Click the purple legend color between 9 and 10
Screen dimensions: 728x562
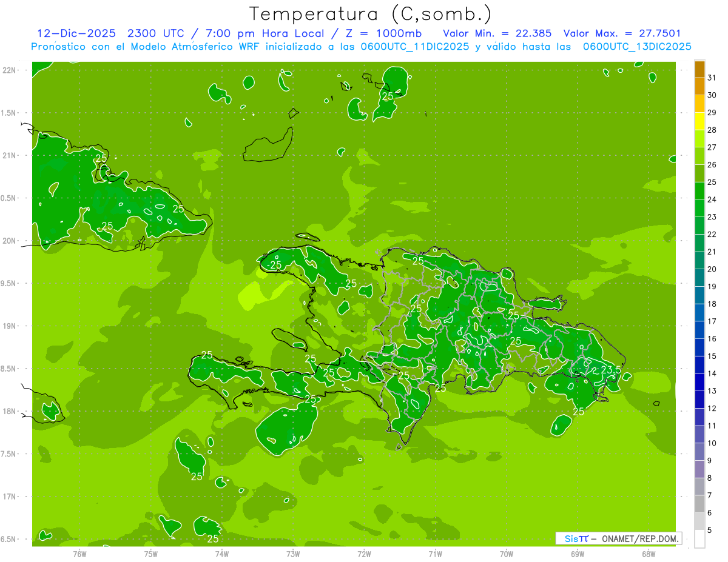click(699, 452)
